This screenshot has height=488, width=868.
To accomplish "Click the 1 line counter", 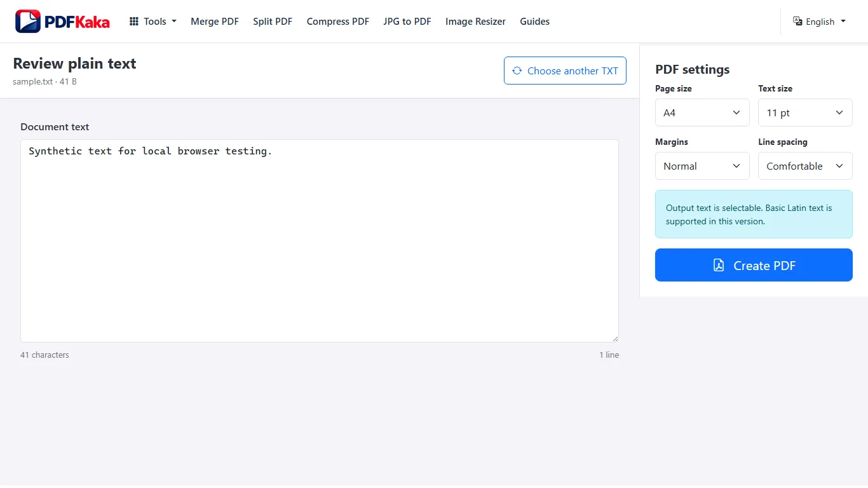I will tap(609, 355).
